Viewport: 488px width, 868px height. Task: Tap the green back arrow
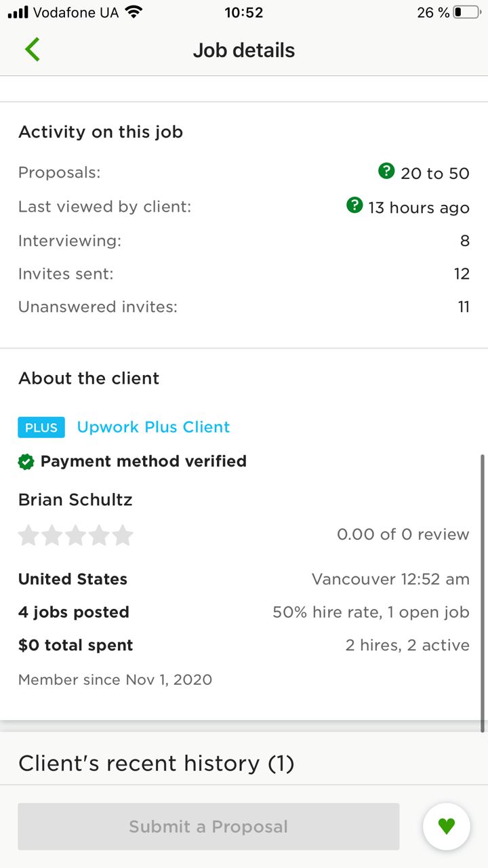(33, 50)
